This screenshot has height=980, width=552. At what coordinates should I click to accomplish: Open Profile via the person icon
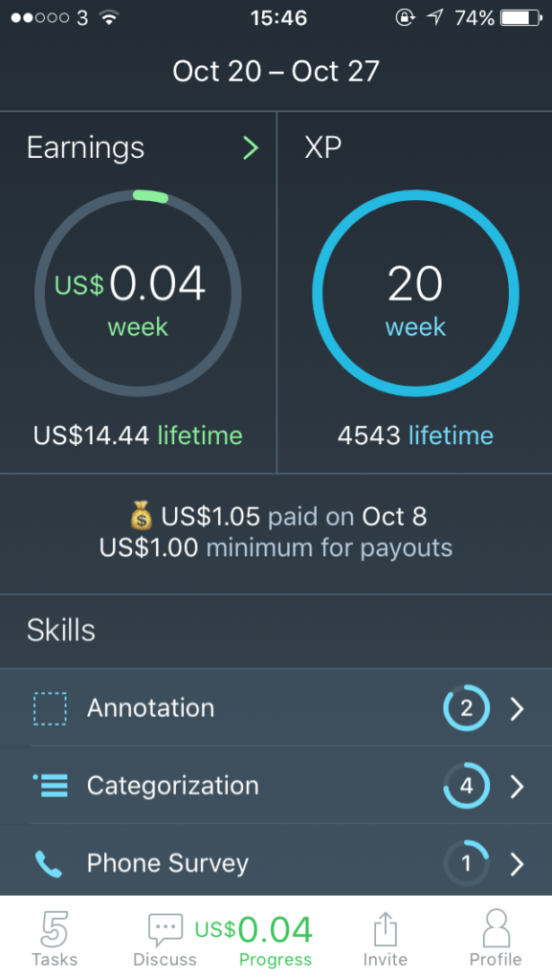(496, 926)
